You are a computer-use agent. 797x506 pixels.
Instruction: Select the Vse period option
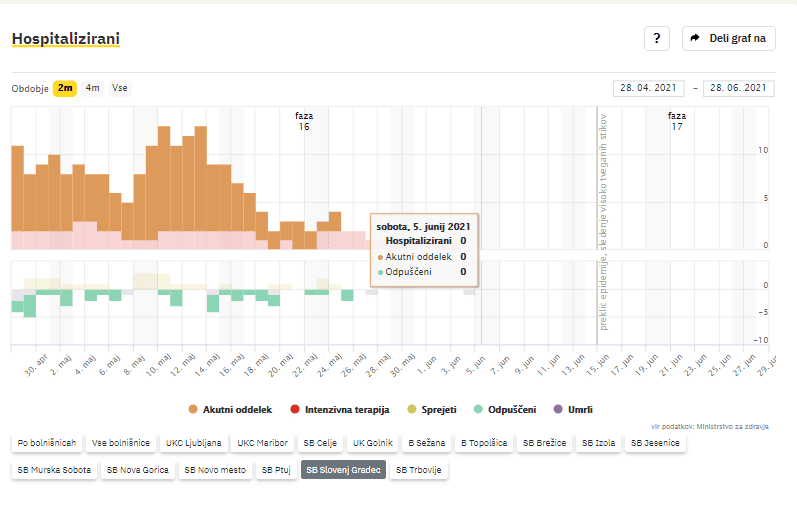(120, 88)
